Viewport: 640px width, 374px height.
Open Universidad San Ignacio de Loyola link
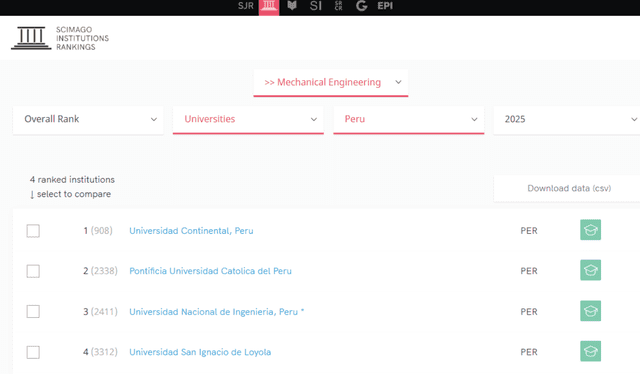pyautogui.click(x=200, y=352)
